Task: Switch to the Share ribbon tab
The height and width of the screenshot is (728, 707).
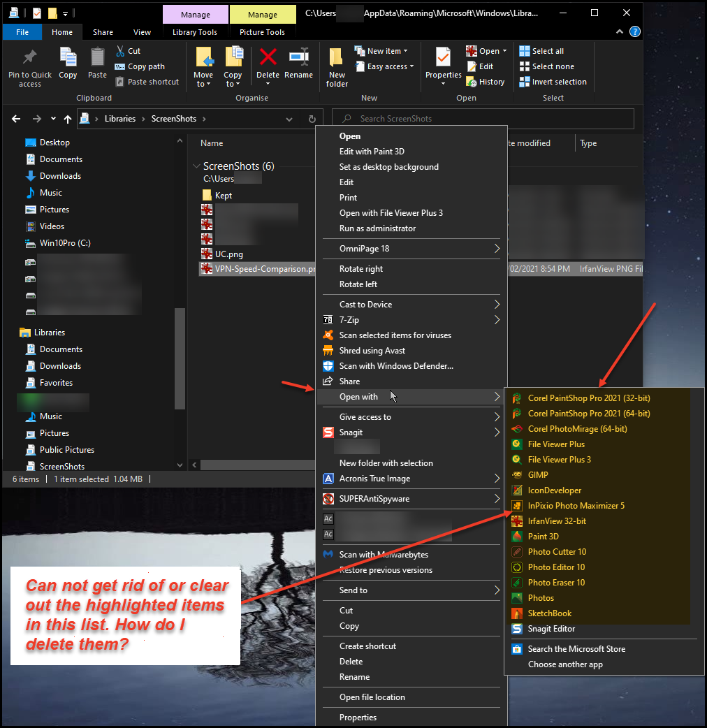Action: tap(103, 32)
